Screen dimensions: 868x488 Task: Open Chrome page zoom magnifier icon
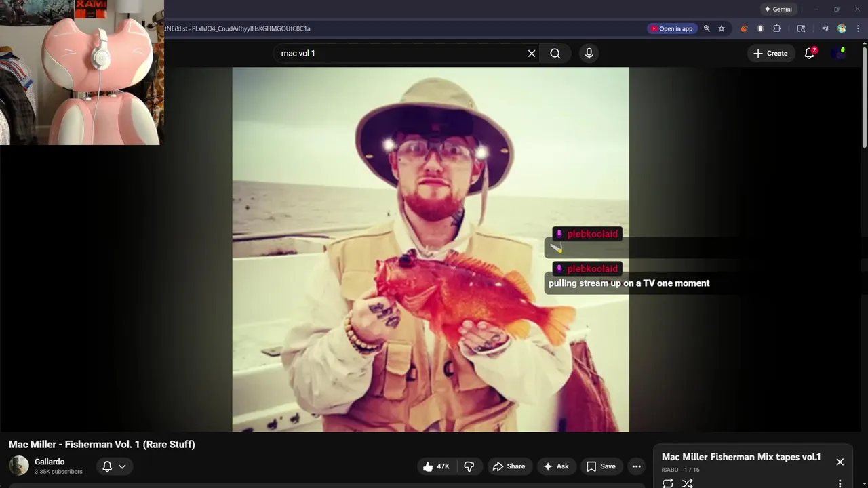(x=707, y=28)
